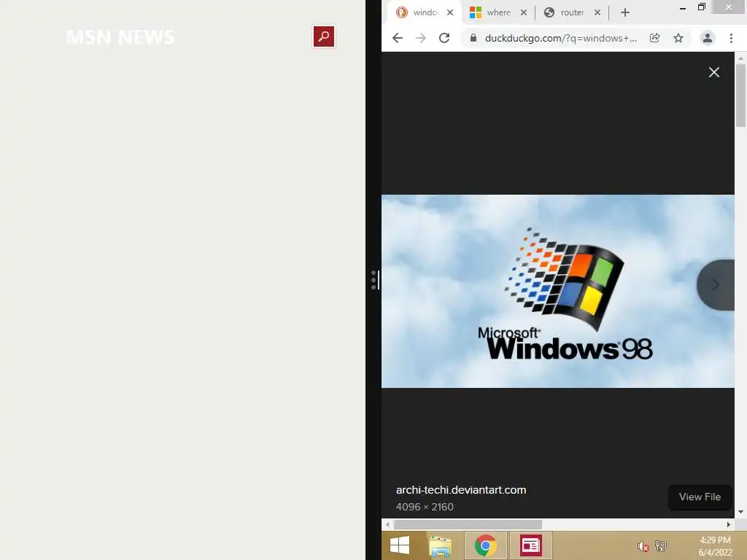Click the muted volume tray icon
The width and height of the screenshot is (747, 560).
643,546
